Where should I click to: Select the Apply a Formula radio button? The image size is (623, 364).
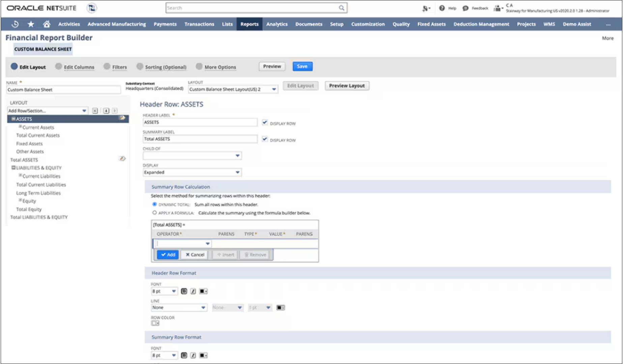154,212
